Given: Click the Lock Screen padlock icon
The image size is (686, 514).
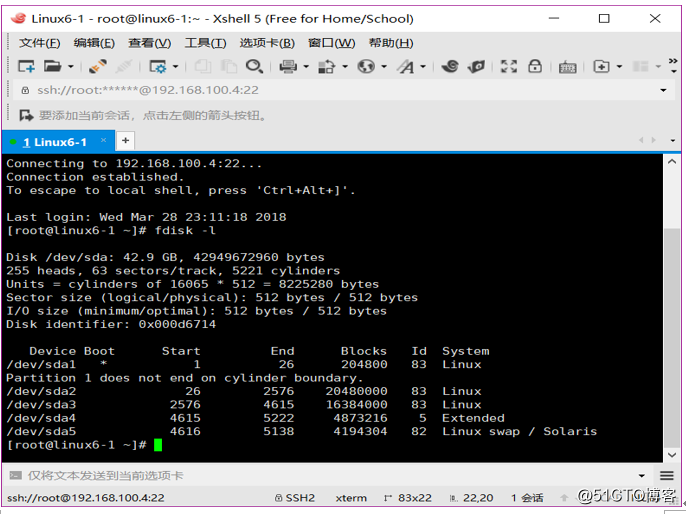Looking at the screenshot, I should tap(535, 66).
